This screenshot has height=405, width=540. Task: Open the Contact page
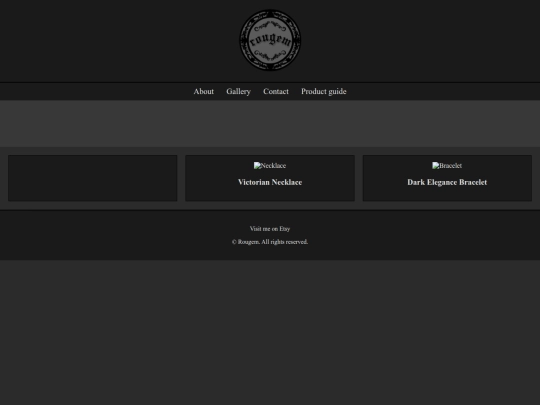[276, 92]
